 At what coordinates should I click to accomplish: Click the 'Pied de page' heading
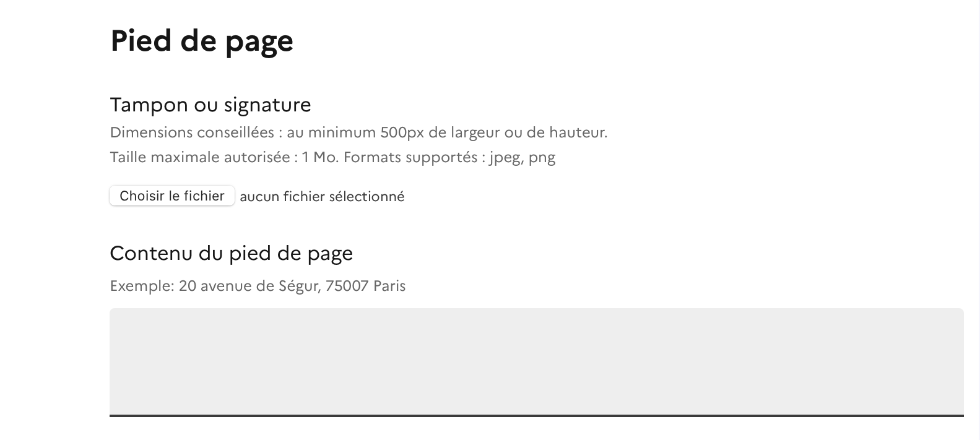(201, 41)
